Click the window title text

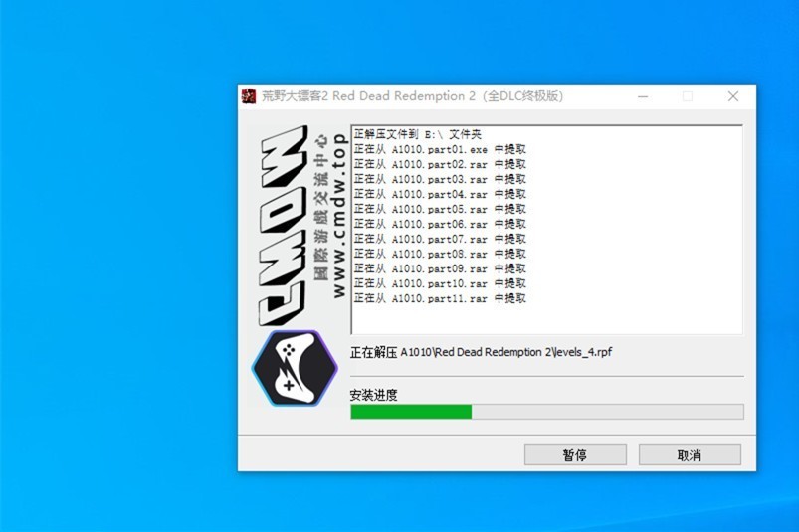[x=412, y=96]
